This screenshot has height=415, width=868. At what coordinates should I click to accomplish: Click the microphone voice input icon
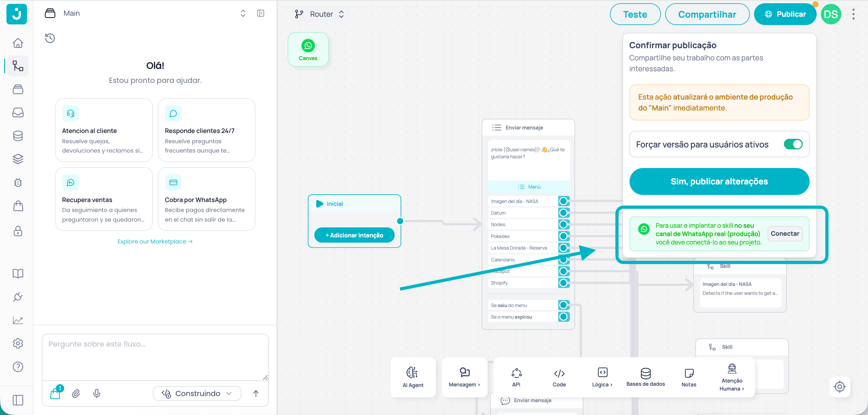(x=97, y=393)
